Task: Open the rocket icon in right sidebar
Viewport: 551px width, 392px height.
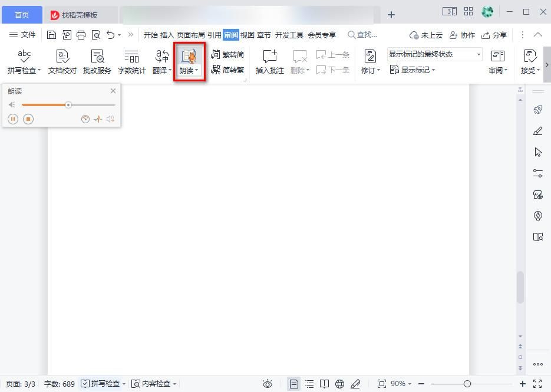Action: pyautogui.click(x=537, y=110)
